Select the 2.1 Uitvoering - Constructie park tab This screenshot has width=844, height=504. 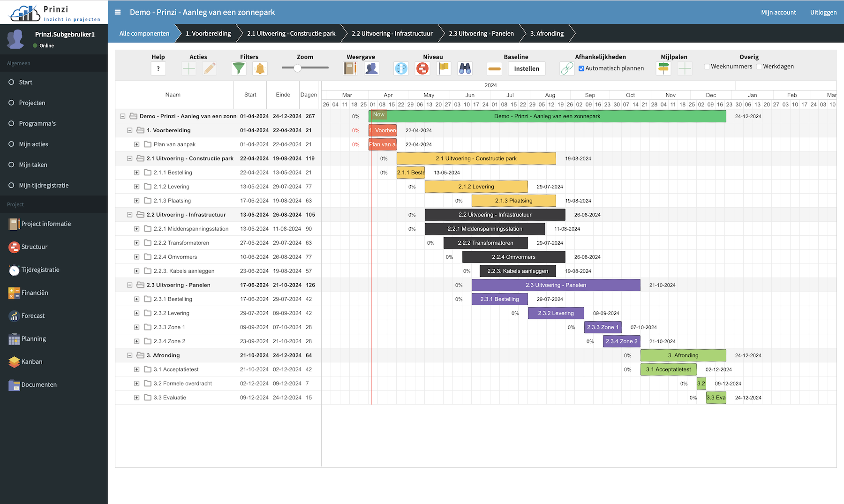tap(291, 33)
